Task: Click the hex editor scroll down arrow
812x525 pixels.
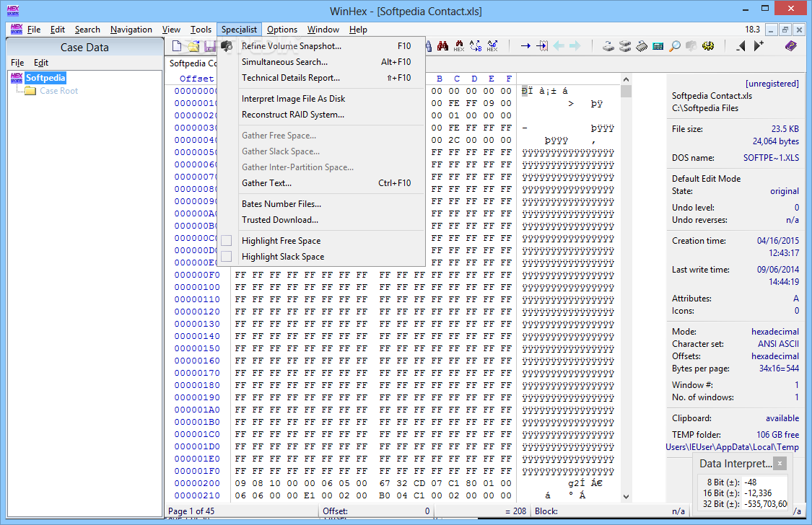Action: click(626, 497)
